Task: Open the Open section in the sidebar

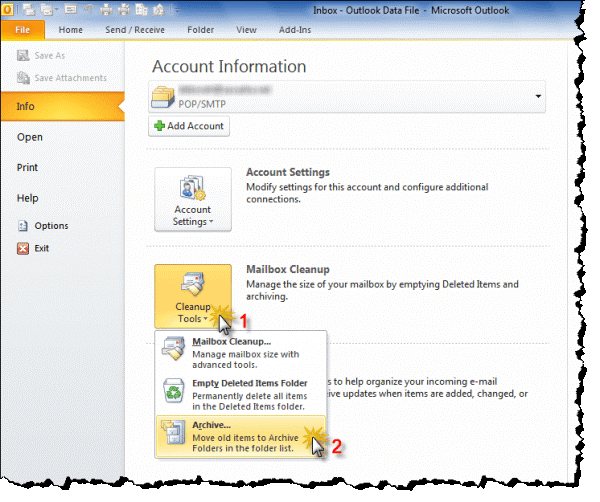Action: coord(30,137)
